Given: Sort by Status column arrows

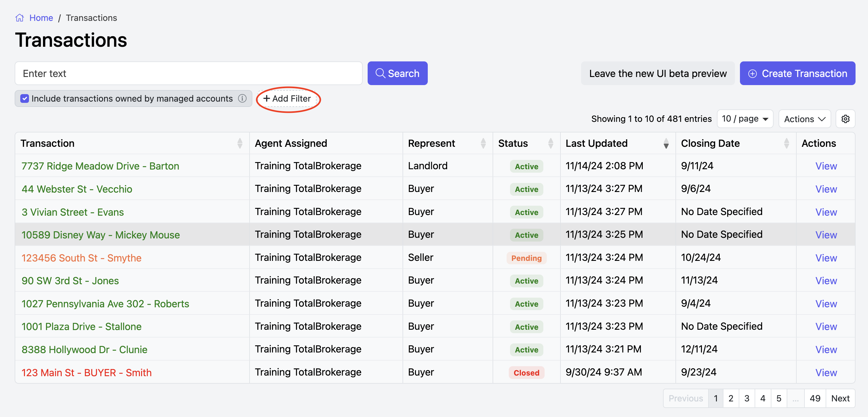Looking at the screenshot, I should [x=550, y=144].
